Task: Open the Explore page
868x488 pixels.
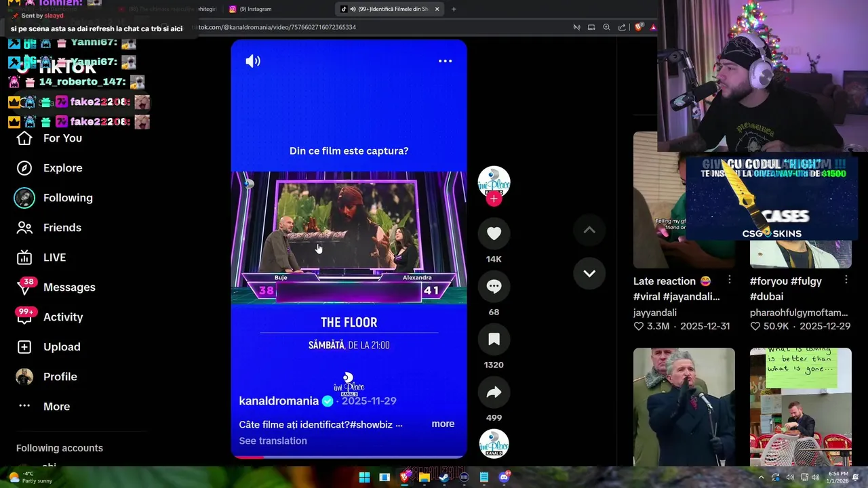Action: 62,168
